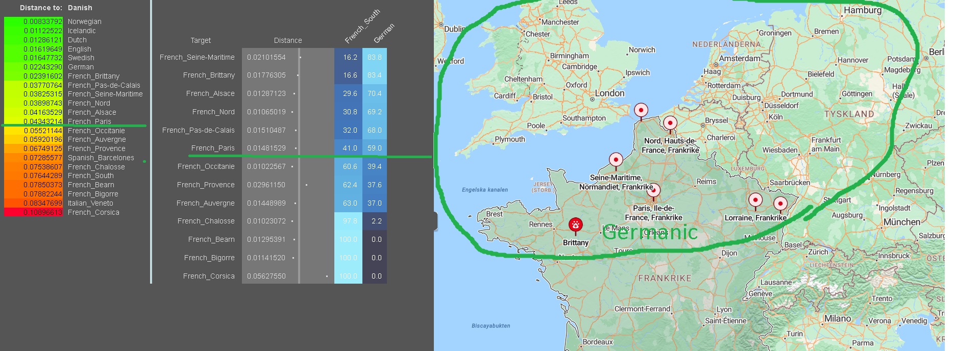Click French_Alsace in the Target column
The image size is (980, 351).
pos(210,93)
